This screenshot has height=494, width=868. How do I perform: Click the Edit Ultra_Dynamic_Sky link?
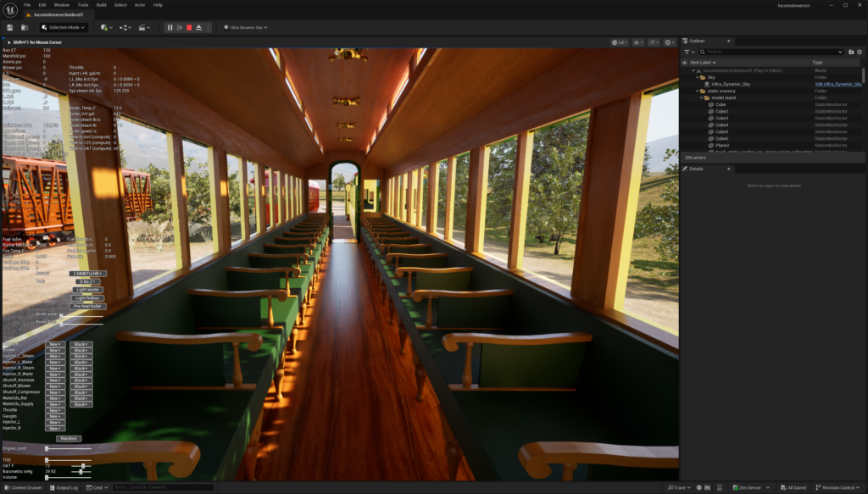click(837, 84)
